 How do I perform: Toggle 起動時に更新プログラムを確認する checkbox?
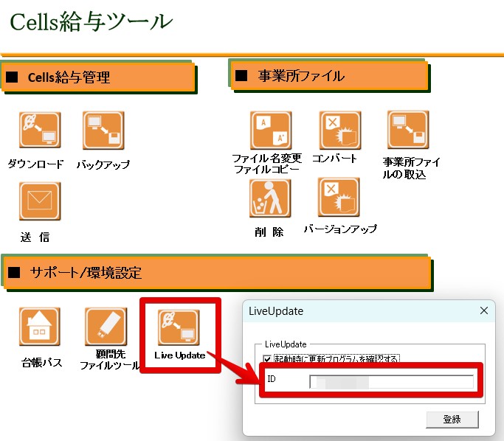[267, 358]
